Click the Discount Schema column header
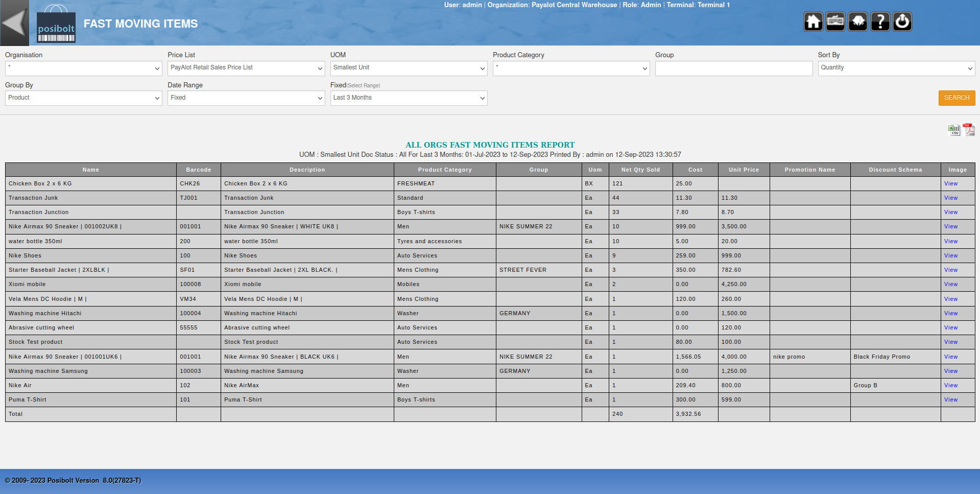Screen dimensions: 980x494 (896, 170)
